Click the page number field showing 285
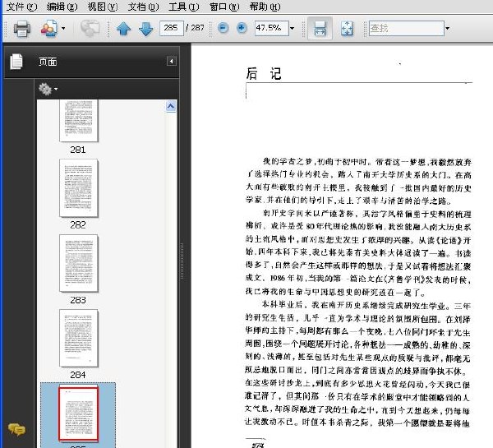 click(171, 28)
